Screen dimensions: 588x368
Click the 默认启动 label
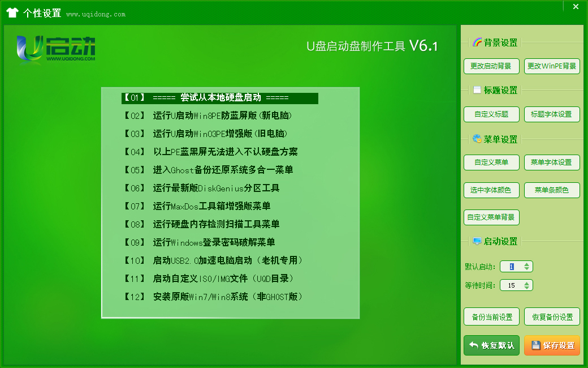(480, 267)
